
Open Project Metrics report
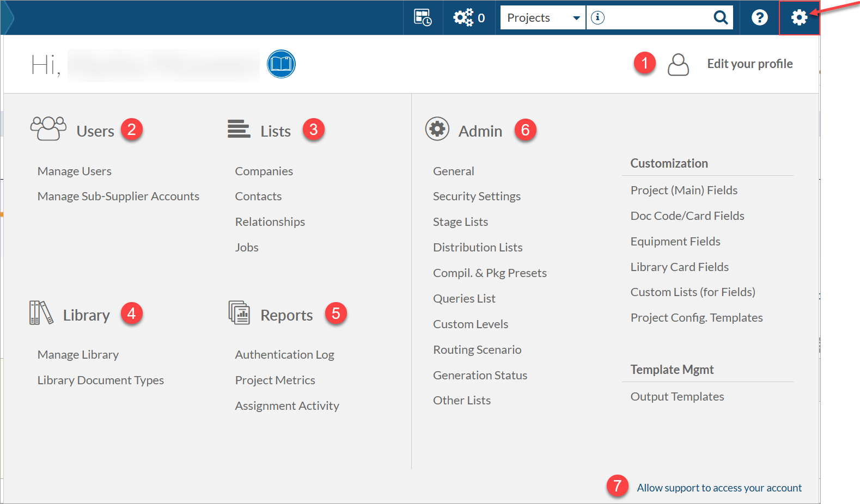(x=275, y=380)
